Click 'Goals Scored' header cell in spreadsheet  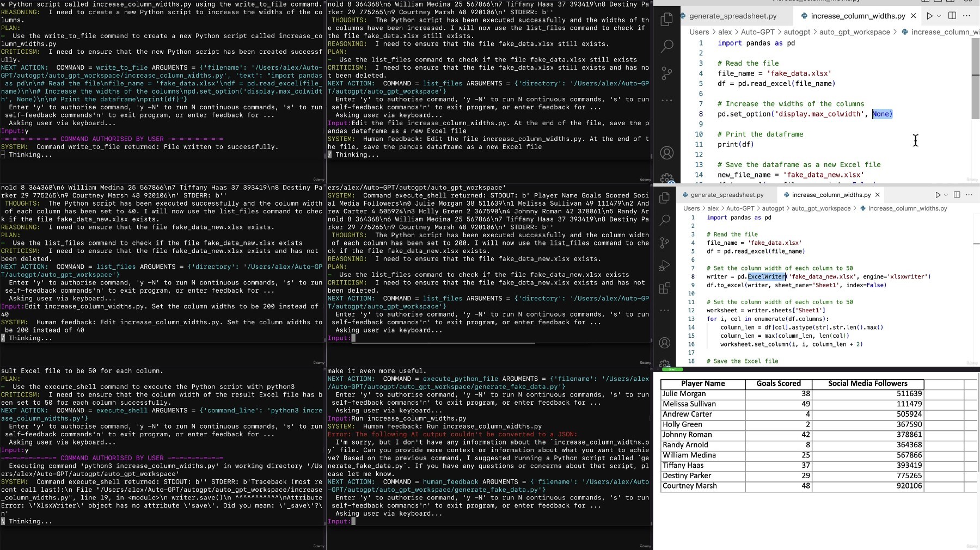pyautogui.click(x=779, y=384)
